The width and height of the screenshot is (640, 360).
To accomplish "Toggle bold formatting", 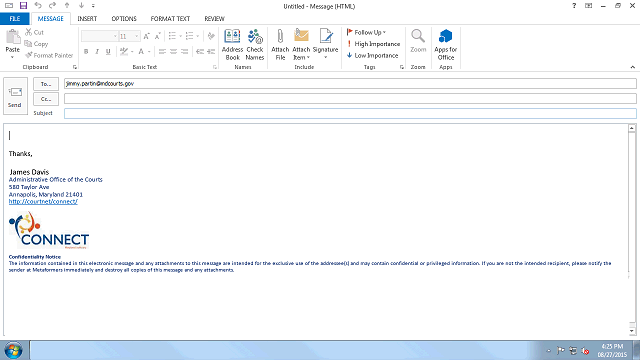I will (86, 51).
